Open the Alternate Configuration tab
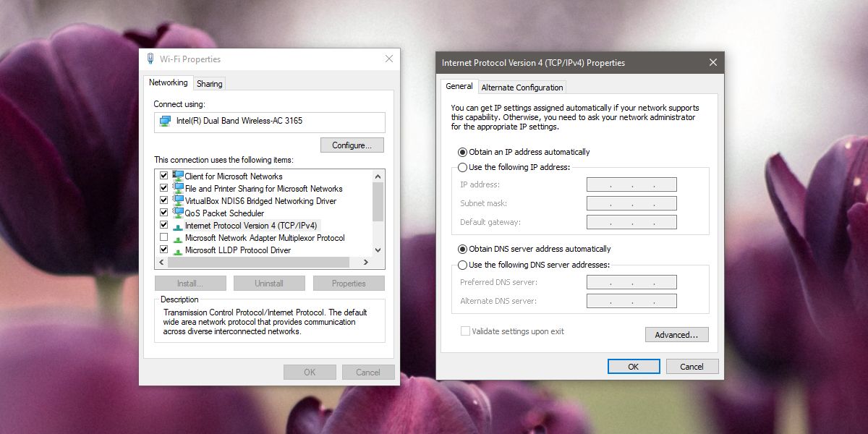The height and width of the screenshot is (434, 868). pos(522,88)
